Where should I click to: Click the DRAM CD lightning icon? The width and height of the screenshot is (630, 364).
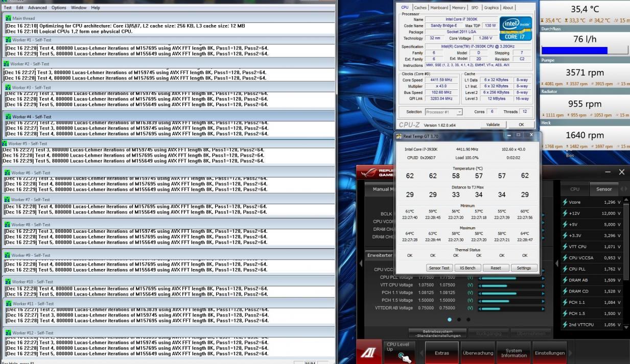(x=565, y=291)
